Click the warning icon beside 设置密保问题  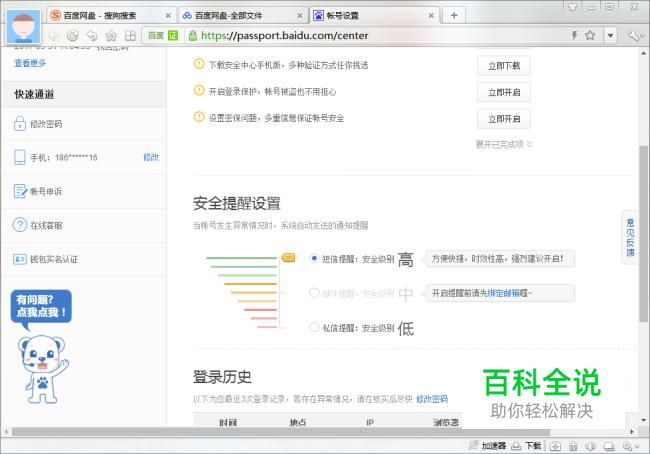[x=199, y=117]
